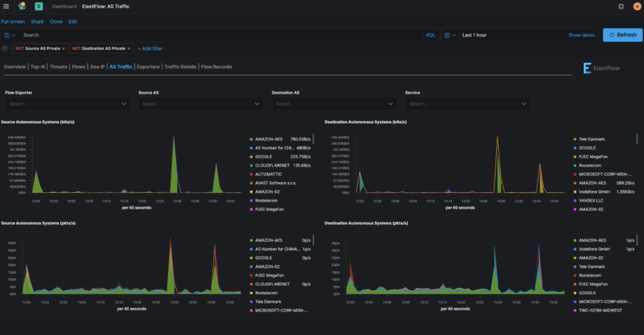Enter Full screen mode
This screenshot has height=335, width=644.
[13, 22]
